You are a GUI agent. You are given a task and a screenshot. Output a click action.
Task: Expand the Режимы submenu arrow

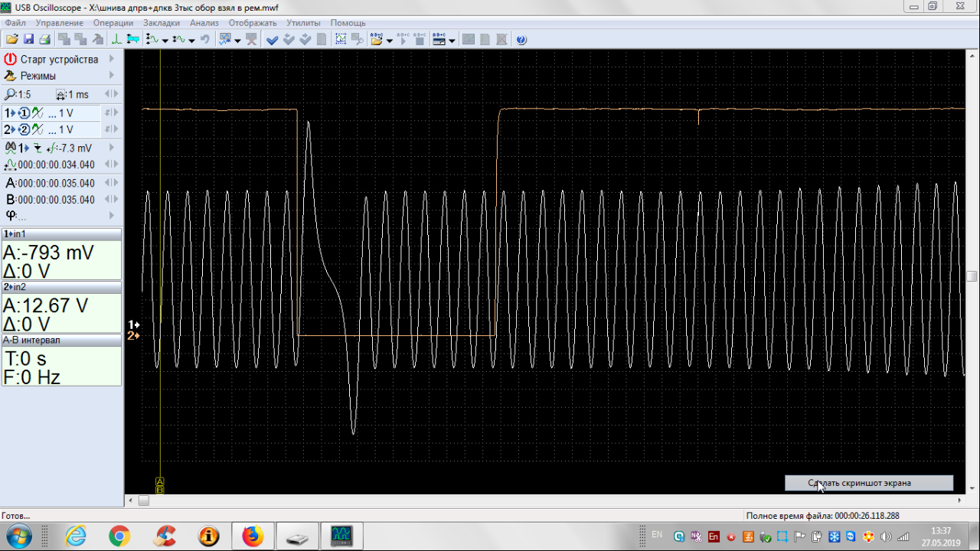click(112, 76)
